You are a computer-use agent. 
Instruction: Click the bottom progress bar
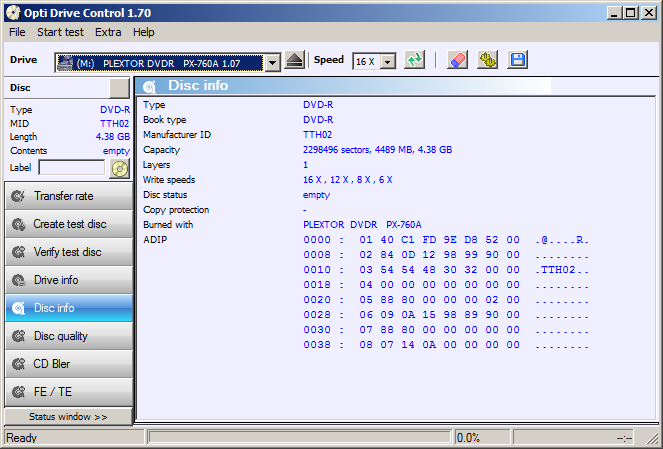pos(299,437)
